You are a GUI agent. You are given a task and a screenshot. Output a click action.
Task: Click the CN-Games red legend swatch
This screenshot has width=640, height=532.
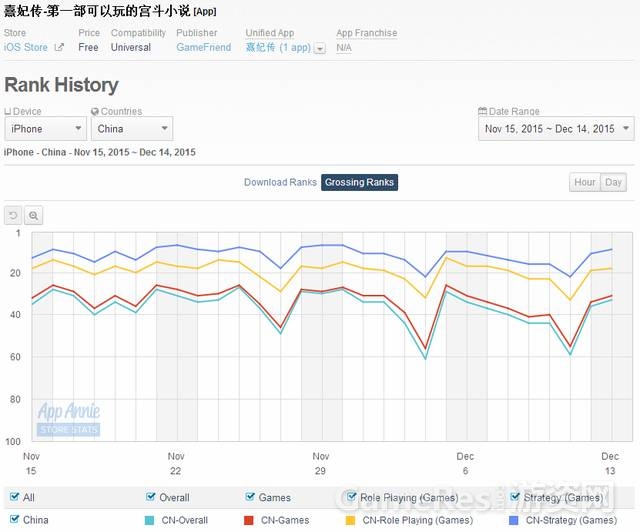pos(249,520)
